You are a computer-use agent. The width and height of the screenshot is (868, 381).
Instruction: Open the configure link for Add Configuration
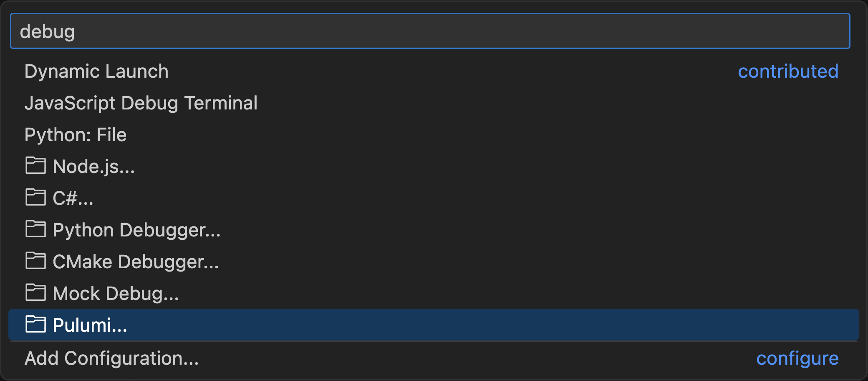point(797,358)
